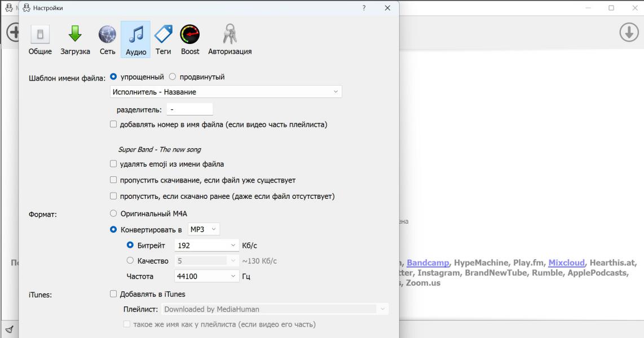Open the MP3 format dropdown
644x338 pixels.
204,230
